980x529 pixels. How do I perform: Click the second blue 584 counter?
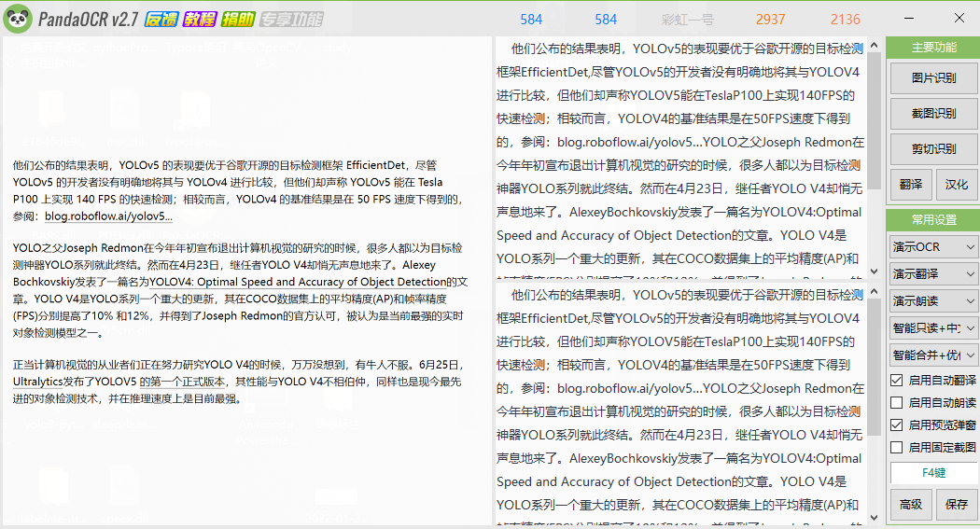606,20
